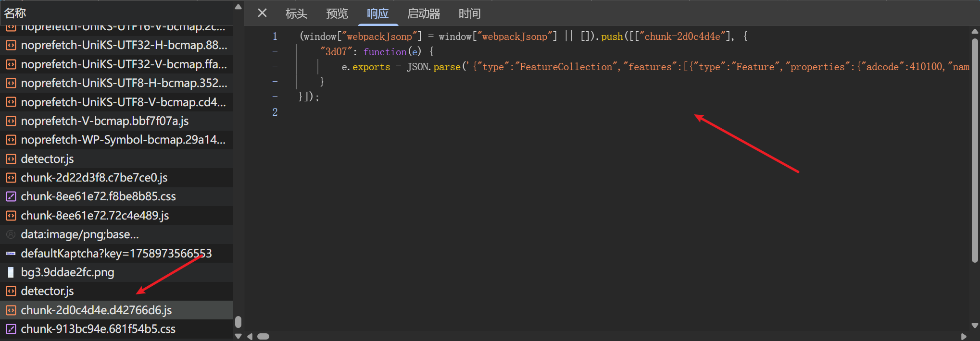Collapse code fold marker beside the 3d07 function line

[x=275, y=51]
